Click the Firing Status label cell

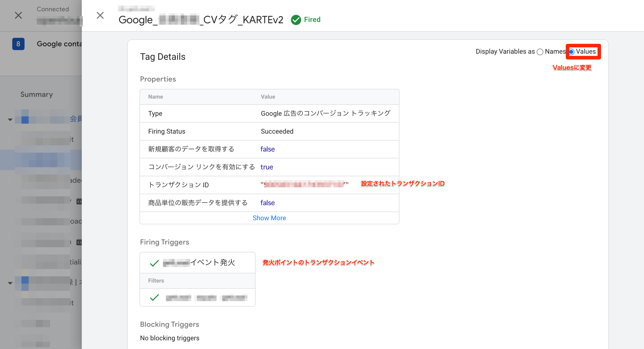tap(167, 131)
